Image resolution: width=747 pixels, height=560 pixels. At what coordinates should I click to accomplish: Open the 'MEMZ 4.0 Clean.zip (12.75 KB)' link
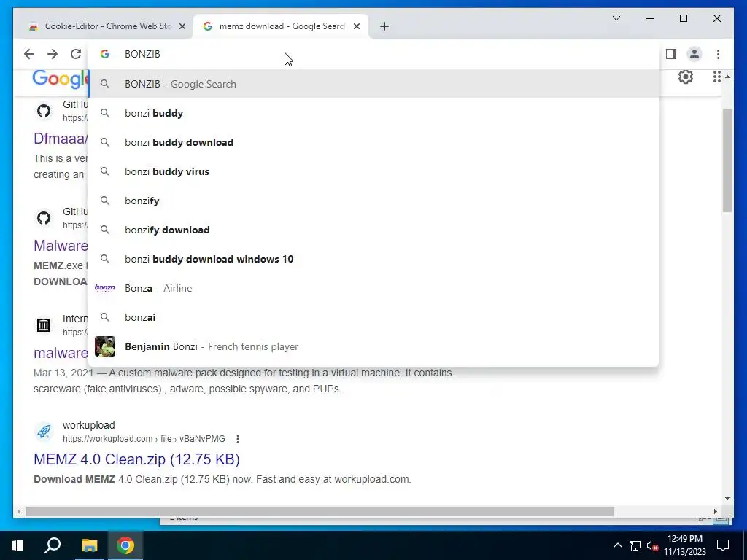click(x=136, y=459)
